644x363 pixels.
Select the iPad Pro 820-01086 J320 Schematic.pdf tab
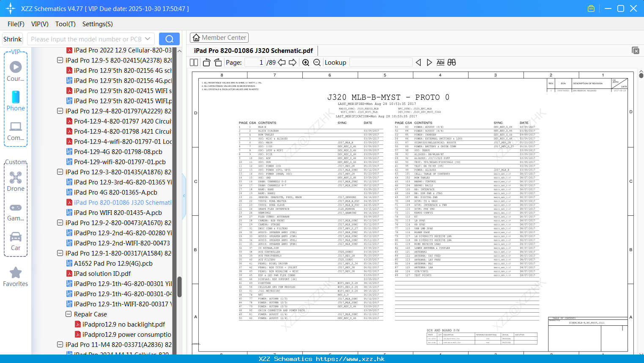253,50
